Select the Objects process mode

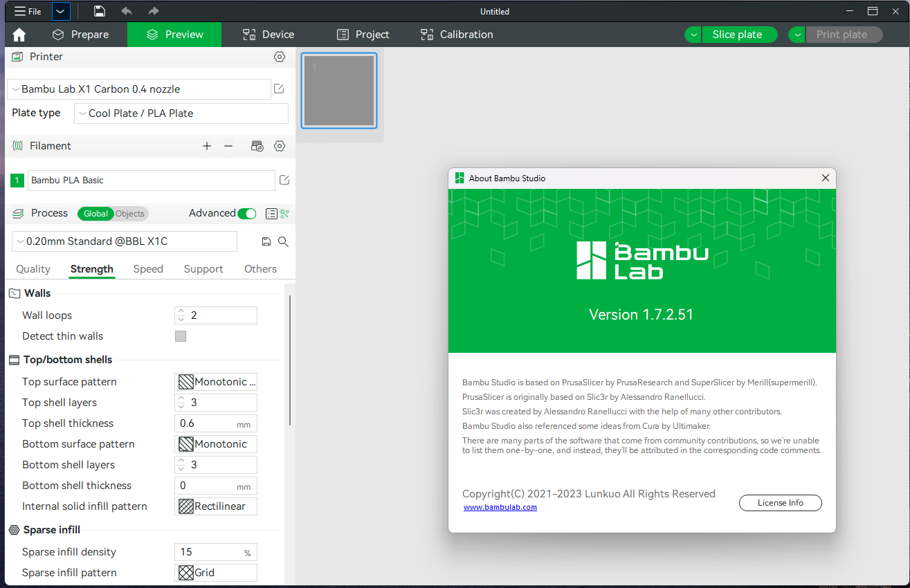click(130, 214)
